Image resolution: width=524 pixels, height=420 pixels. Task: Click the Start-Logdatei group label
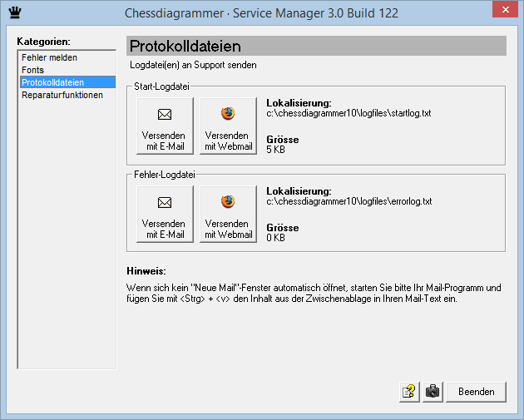point(161,86)
